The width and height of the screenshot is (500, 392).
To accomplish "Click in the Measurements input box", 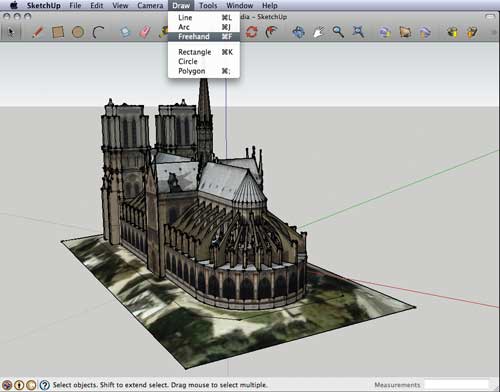I will tap(456, 385).
